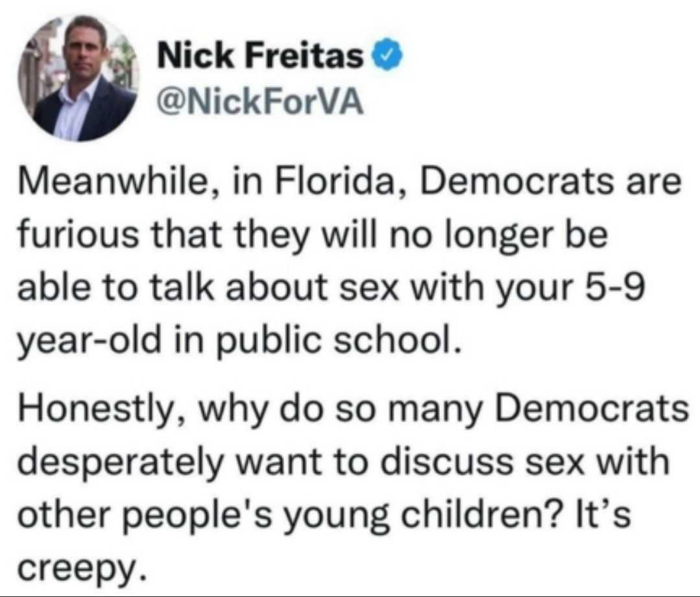Open Nick Freitas's profile picture
The height and width of the screenshot is (597, 700).
tap(78, 79)
